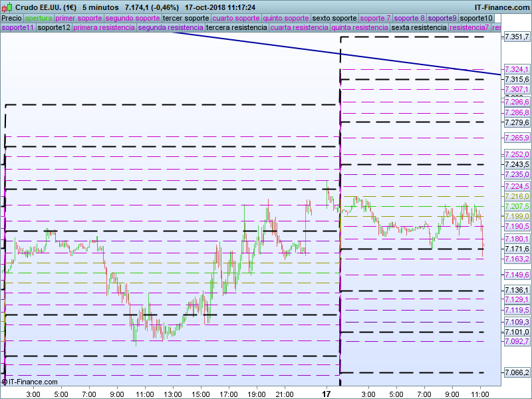
Task: Click the 'sexto soporte' legend label
Action: click(x=334, y=18)
